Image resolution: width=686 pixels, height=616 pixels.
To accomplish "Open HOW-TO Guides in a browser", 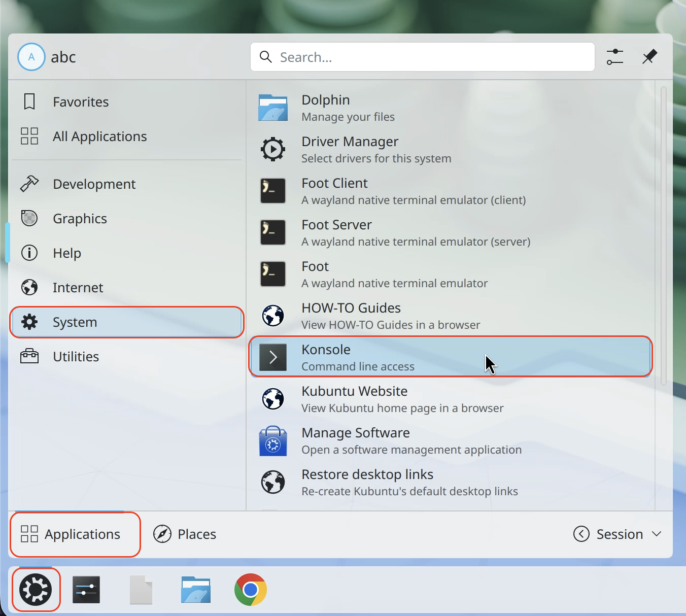I will click(451, 316).
